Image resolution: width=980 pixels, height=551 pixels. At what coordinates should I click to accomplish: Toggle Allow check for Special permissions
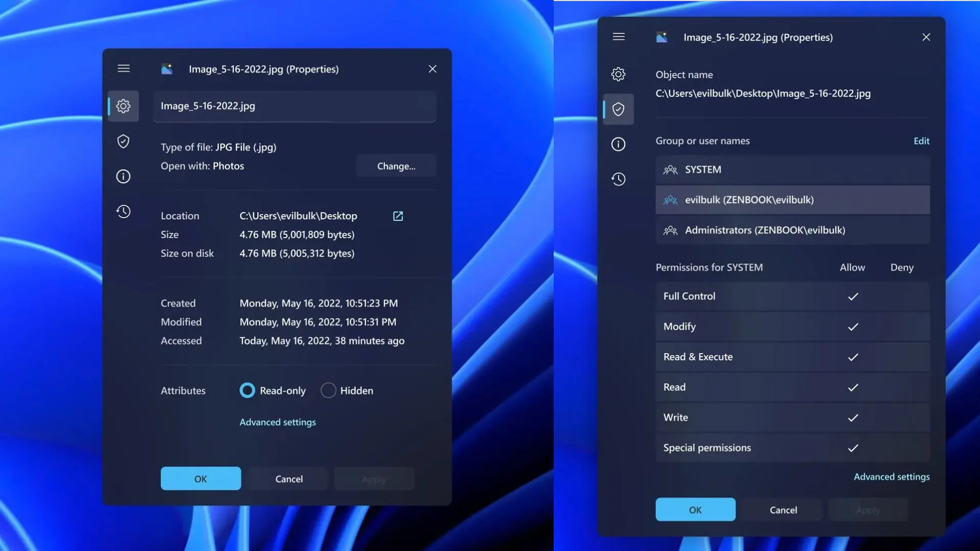[853, 448]
